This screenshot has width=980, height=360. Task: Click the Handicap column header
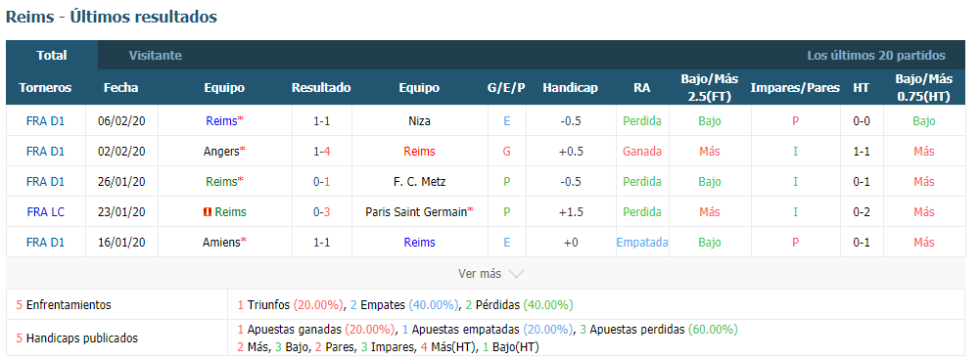(570, 87)
